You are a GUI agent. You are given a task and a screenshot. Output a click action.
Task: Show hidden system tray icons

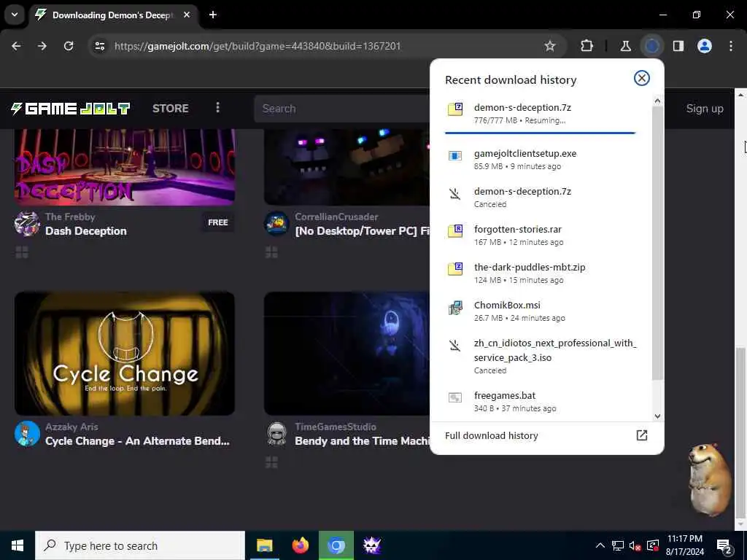click(x=600, y=545)
